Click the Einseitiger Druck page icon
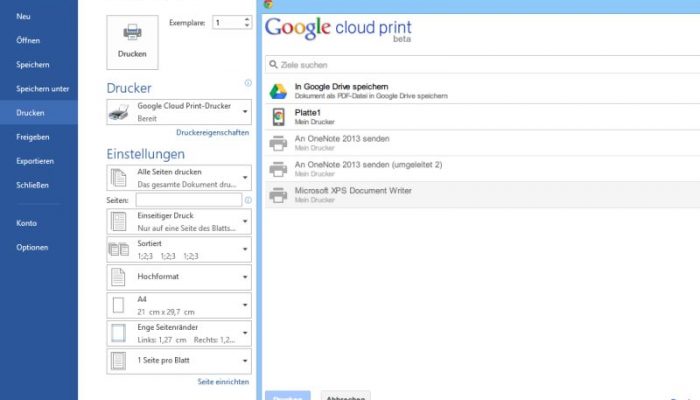Viewport: 700px width, 400px height. click(x=118, y=221)
